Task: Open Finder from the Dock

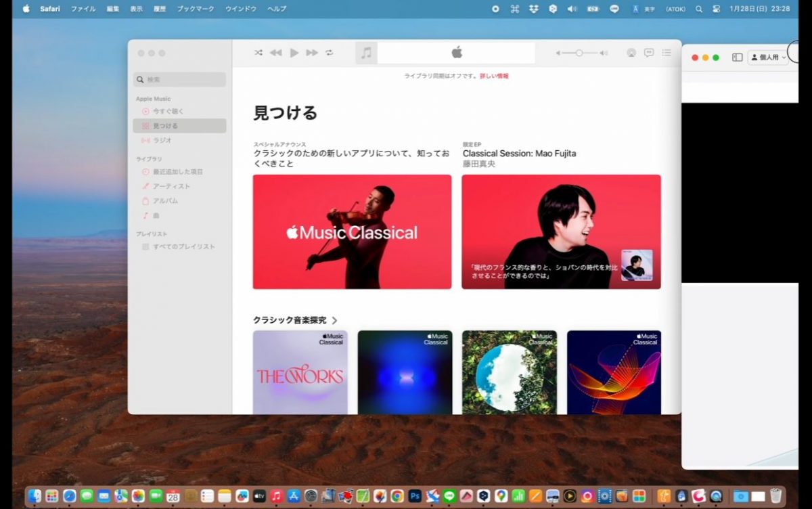Action: [35, 496]
